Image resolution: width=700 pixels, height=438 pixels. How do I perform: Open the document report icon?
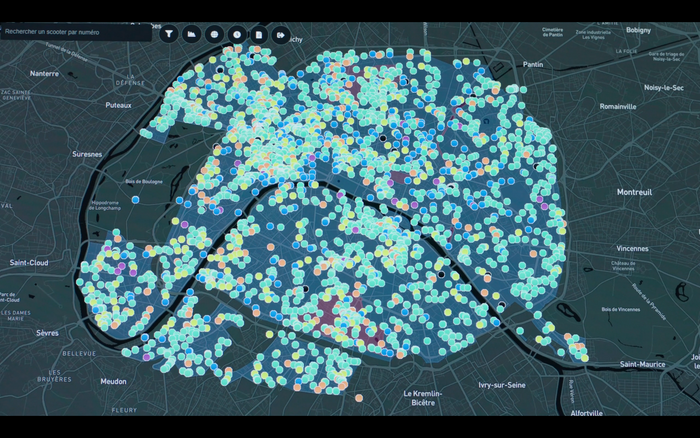click(x=259, y=34)
